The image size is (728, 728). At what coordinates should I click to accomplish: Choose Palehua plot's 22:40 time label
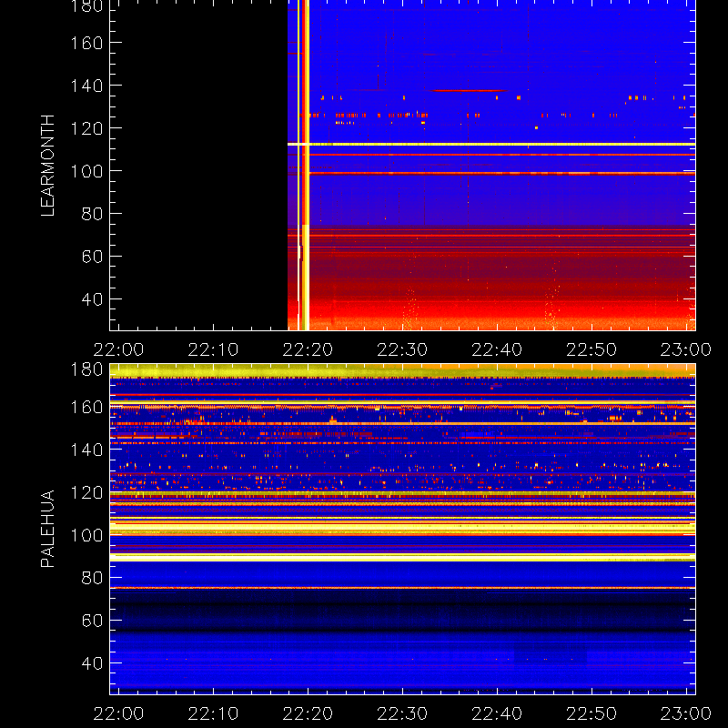(497, 713)
